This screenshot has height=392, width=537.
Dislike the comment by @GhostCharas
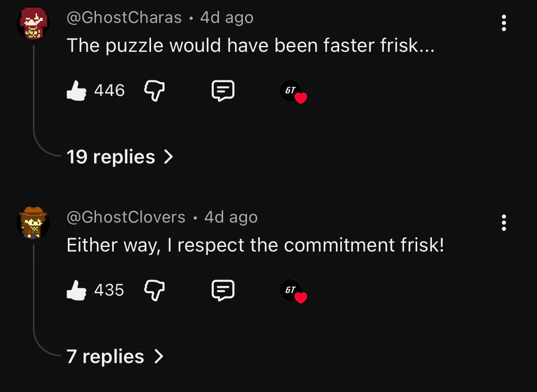(155, 91)
